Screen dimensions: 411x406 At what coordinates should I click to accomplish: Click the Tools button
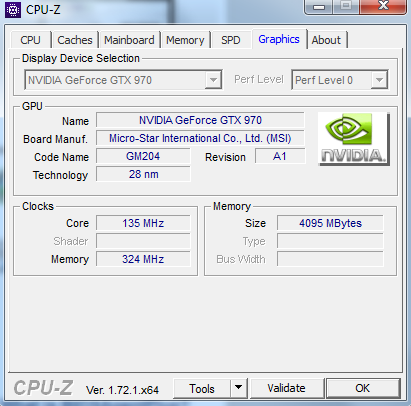(x=202, y=388)
